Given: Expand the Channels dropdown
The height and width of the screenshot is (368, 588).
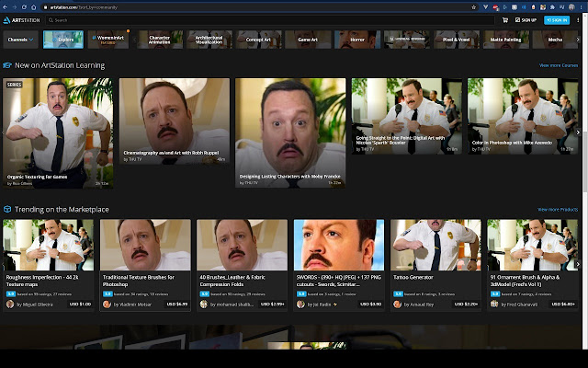Looking at the screenshot, I should [x=20, y=40].
